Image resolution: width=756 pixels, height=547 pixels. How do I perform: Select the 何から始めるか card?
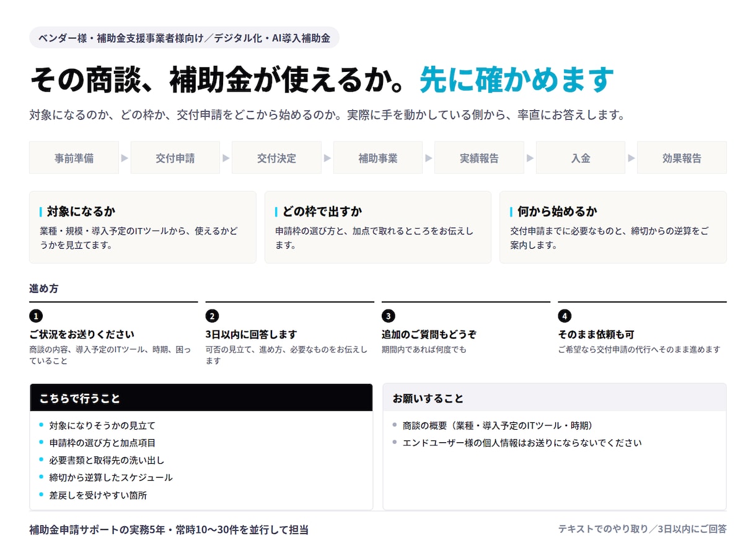click(x=613, y=227)
